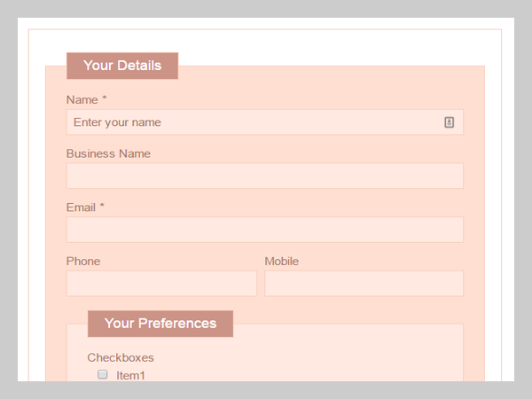Image resolution: width=532 pixels, height=399 pixels.
Task: Tick the Item1 checkbox
Action: point(103,375)
